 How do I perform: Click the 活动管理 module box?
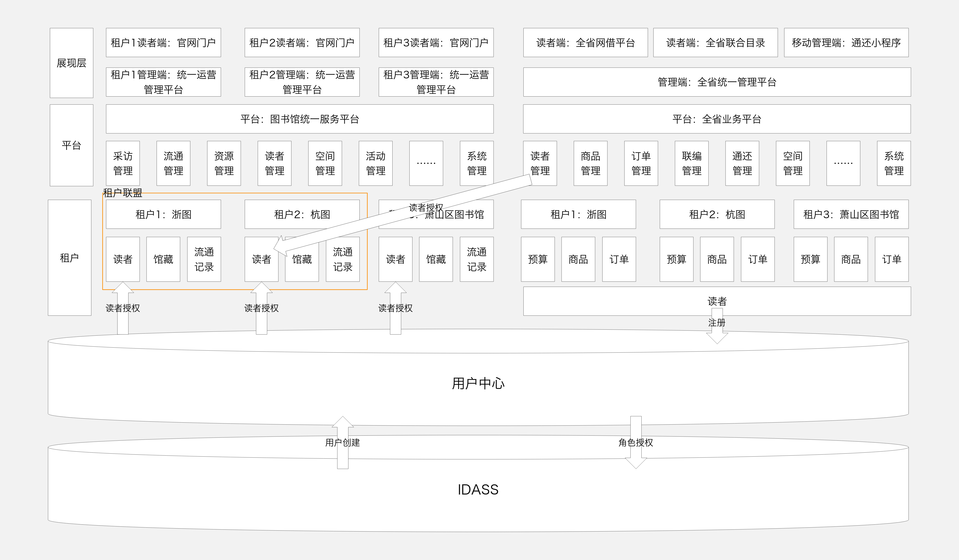[x=376, y=163]
